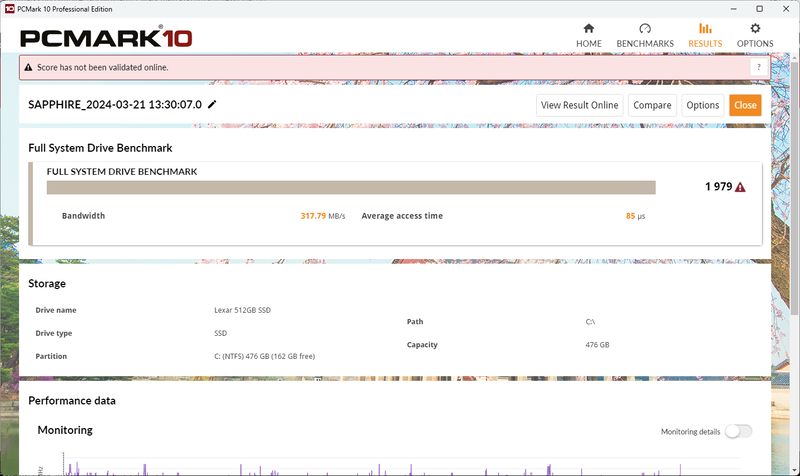
Task: Click the warning triangle beside score 1 979
Action: pyautogui.click(x=740, y=187)
